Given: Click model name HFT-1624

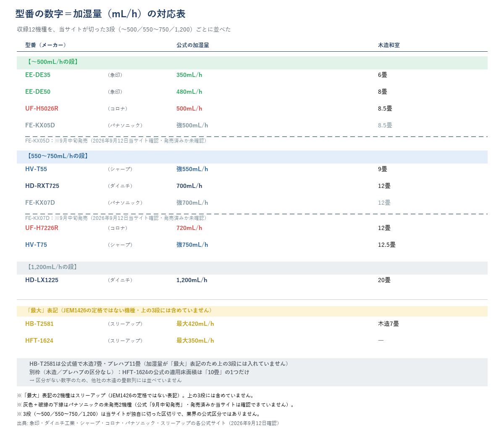Looking at the screenshot, I should [39, 341].
